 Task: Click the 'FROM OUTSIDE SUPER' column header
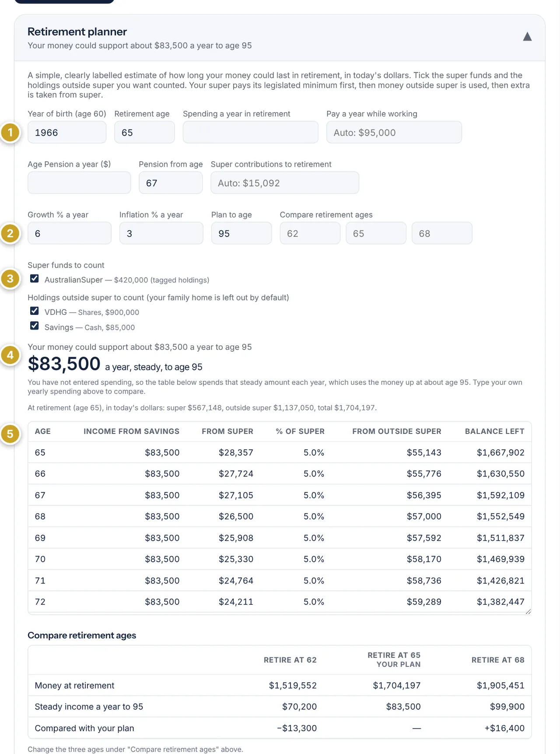coord(397,431)
